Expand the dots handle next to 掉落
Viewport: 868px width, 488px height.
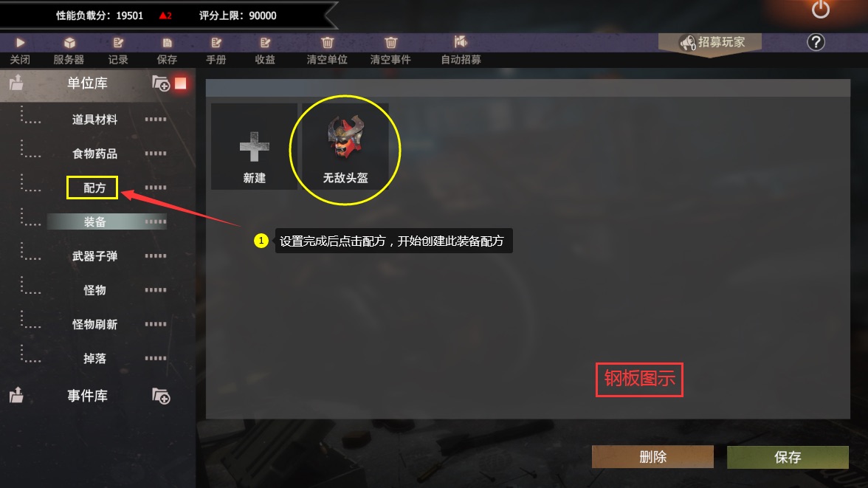[x=156, y=358]
